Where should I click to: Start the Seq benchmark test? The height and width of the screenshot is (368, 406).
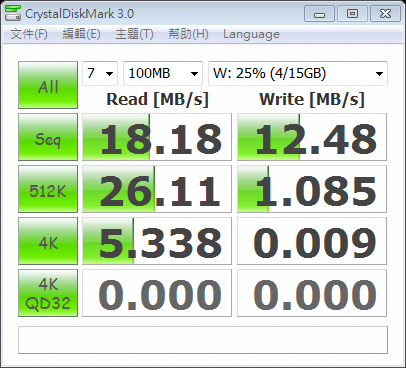pyautogui.click(x=48, y=137)
